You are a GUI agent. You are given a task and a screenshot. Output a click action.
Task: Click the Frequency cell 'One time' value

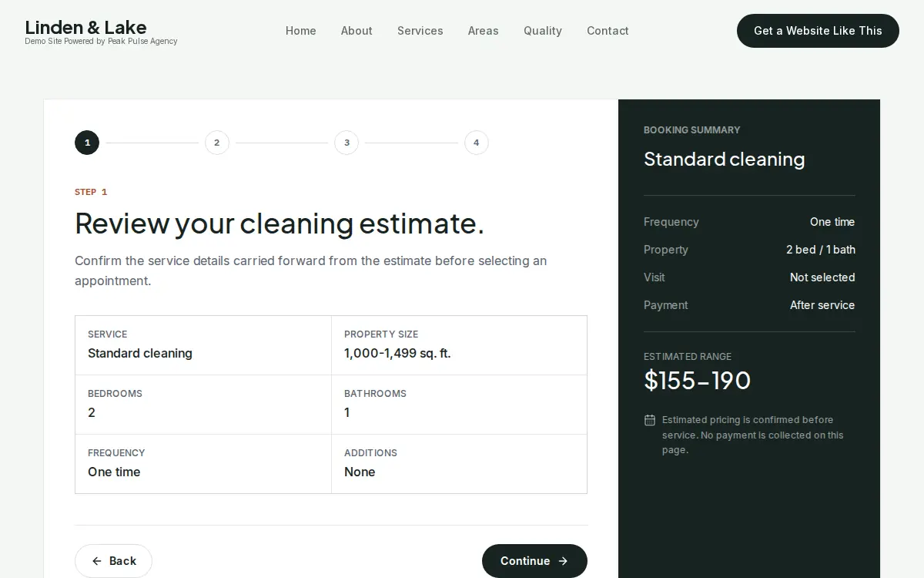[114, 472]
